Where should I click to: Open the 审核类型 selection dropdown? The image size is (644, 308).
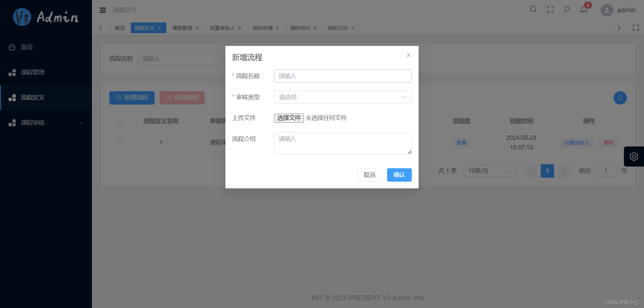342,97
